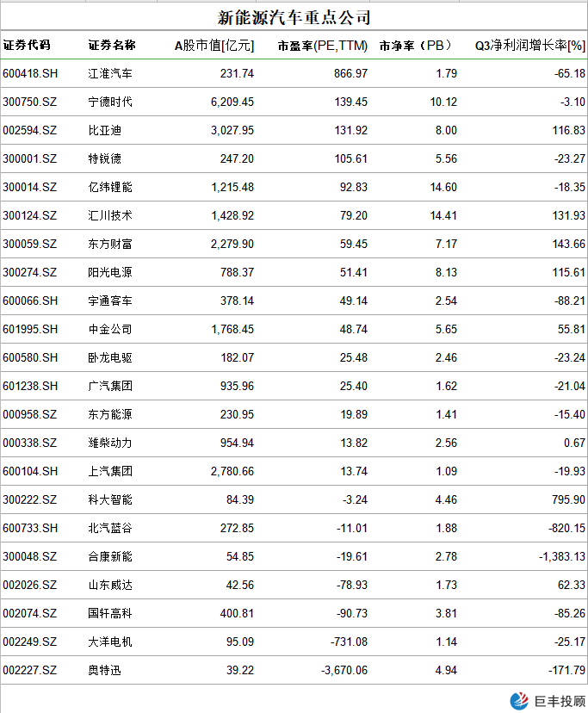Click growth rate -88.21
This screenshot has height=713, width=588.
pyautogui.click(x=570, y=301)
